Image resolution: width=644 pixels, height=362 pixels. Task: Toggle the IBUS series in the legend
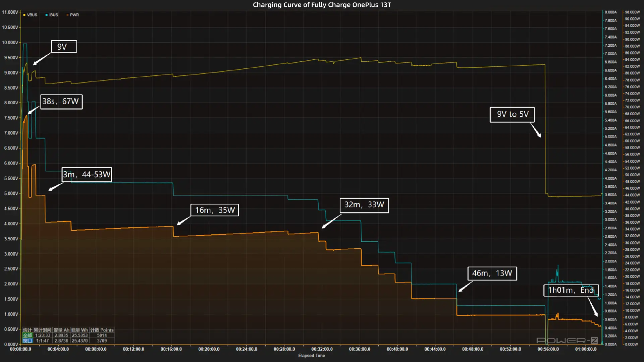(x=52, y=15)
